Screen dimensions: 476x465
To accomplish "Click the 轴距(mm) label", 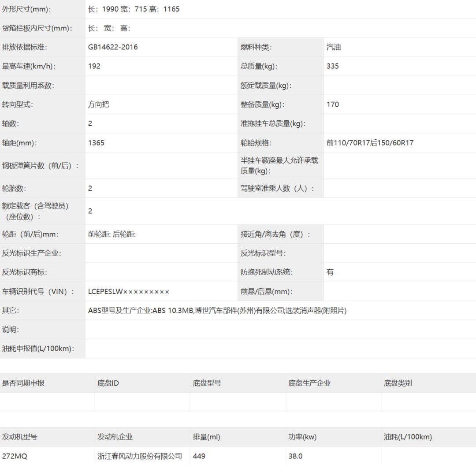I will pyautogui.click(x=19, y=143).
